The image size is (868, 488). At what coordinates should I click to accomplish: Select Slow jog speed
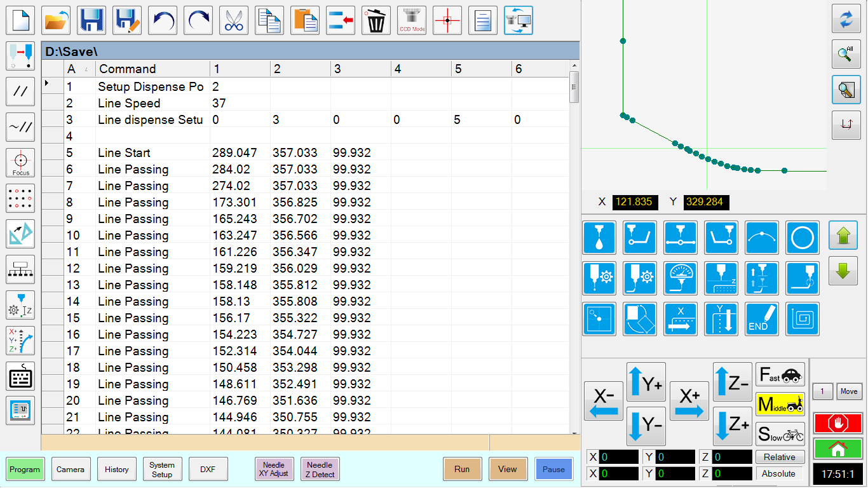(x=780, y=434)
